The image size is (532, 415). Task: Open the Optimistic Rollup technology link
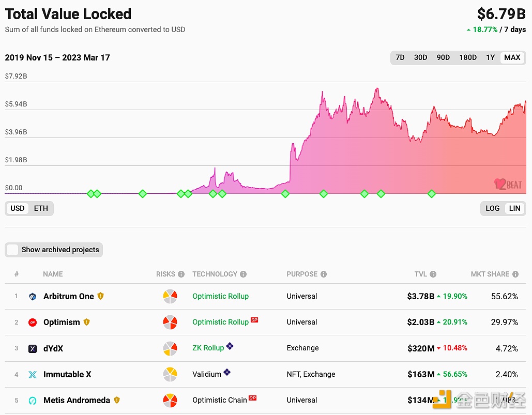click(x=220, y=296)
